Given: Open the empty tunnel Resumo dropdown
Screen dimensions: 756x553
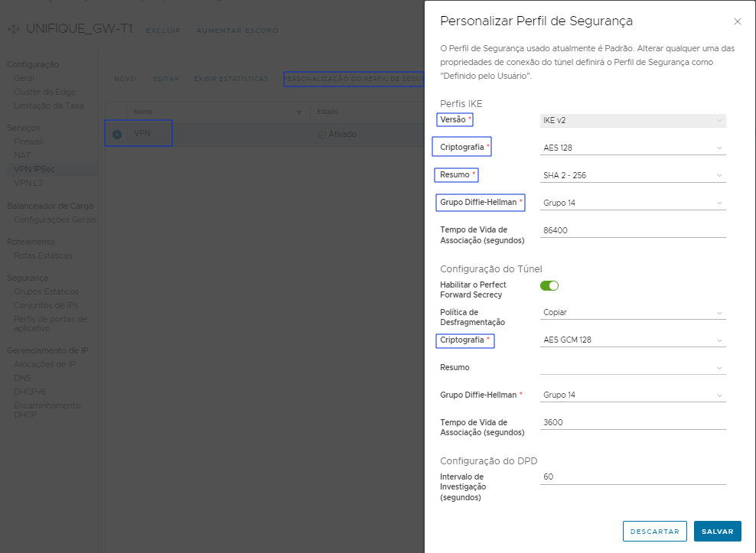Looking at the screenshot, I should [633, 367].
